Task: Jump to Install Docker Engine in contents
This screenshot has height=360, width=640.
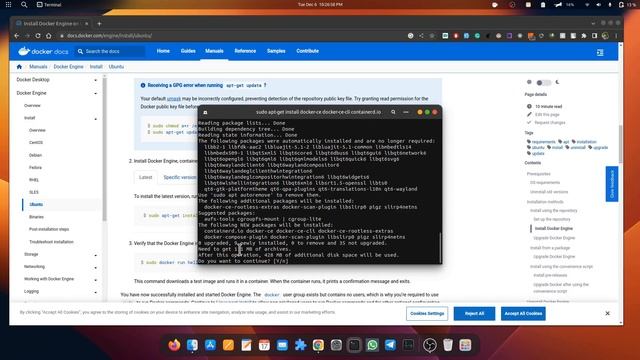Action: pyautogui.click(x=554, y=229)
